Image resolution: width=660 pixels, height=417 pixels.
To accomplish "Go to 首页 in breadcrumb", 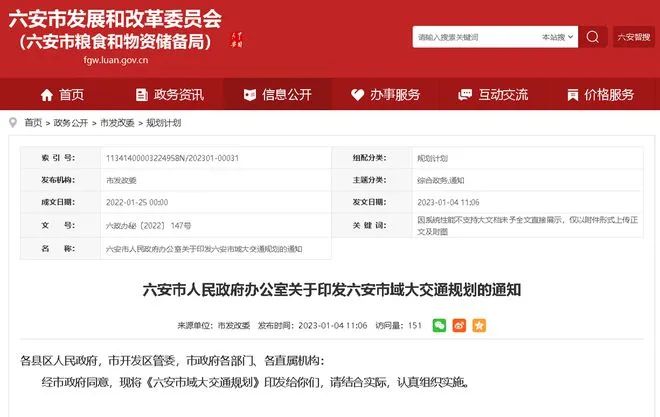I will pos(33,122).
